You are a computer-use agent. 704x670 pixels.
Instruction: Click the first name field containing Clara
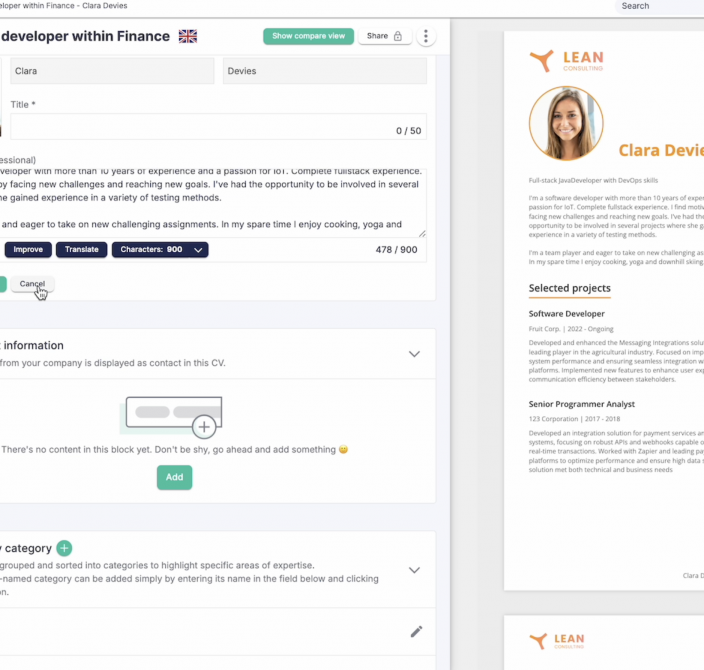(x=112, y=71)
